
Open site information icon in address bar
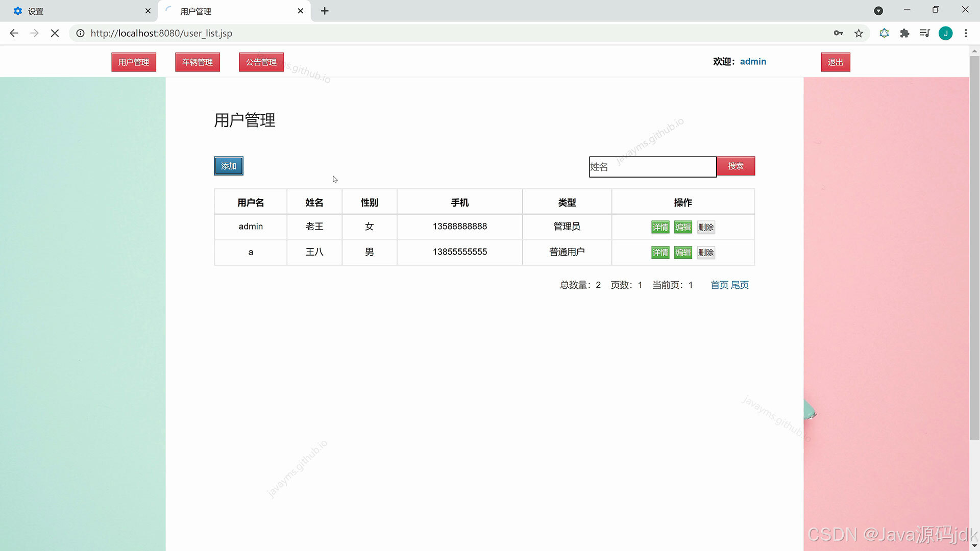point(80,33)
